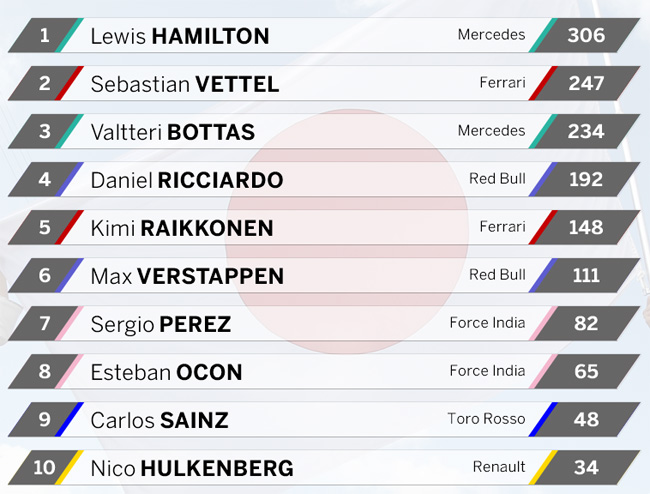The height and width of the screenshot is (494, 650).
Task: Click Valtteri BOTTAS driver name
Action: [172, 132]
